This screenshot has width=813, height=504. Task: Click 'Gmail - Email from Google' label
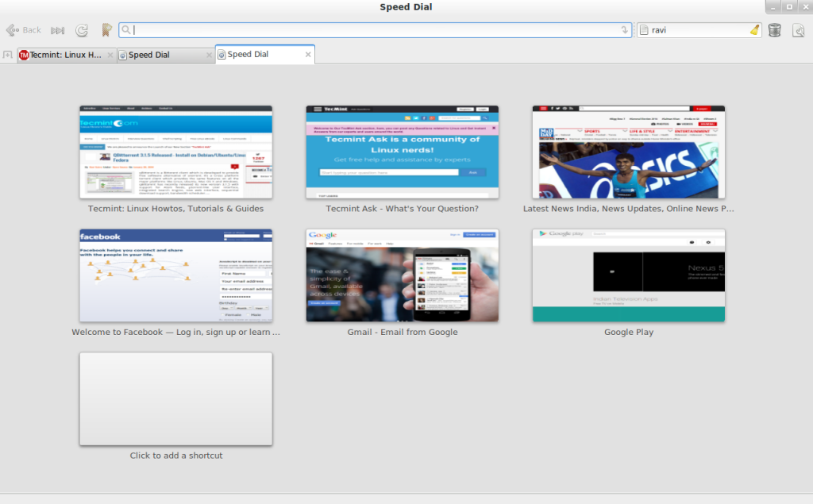(x=403, y=332)
